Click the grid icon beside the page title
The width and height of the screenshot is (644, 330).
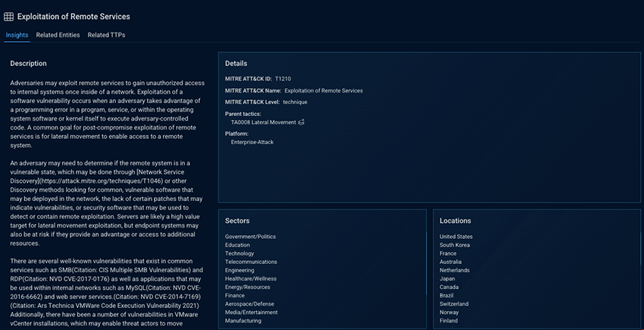(9, 16)
